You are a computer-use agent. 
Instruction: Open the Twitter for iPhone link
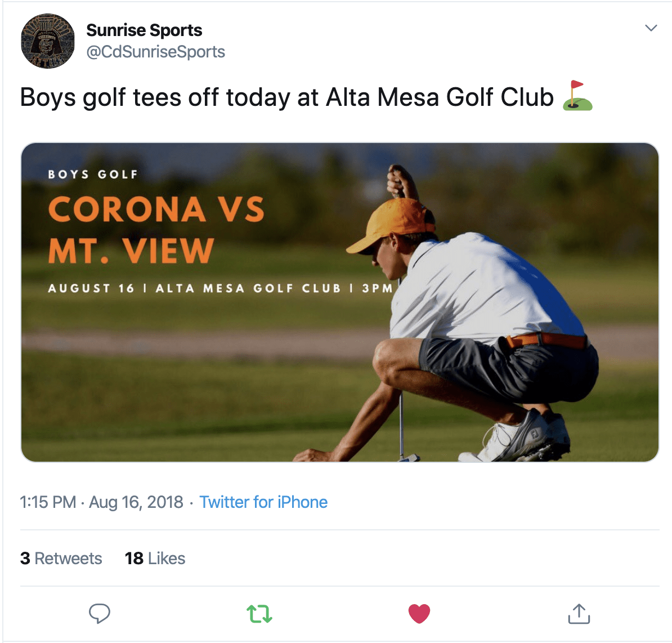point(263,502)
